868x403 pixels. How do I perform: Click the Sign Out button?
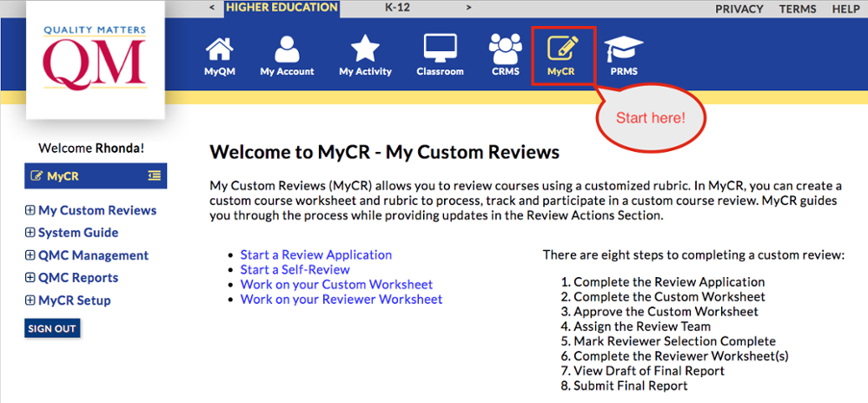52,328
